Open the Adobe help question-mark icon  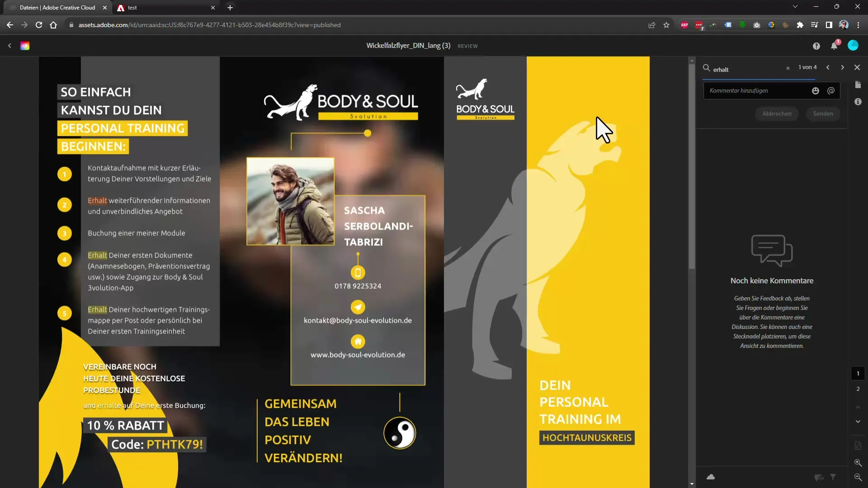816,46
